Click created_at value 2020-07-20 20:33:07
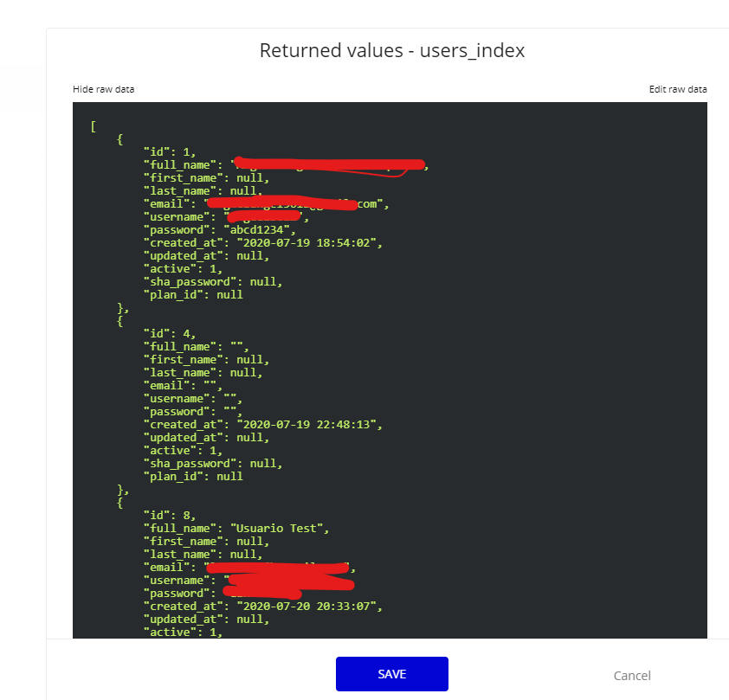The width and height of the screenshot is (729, 700). (306, 607)
